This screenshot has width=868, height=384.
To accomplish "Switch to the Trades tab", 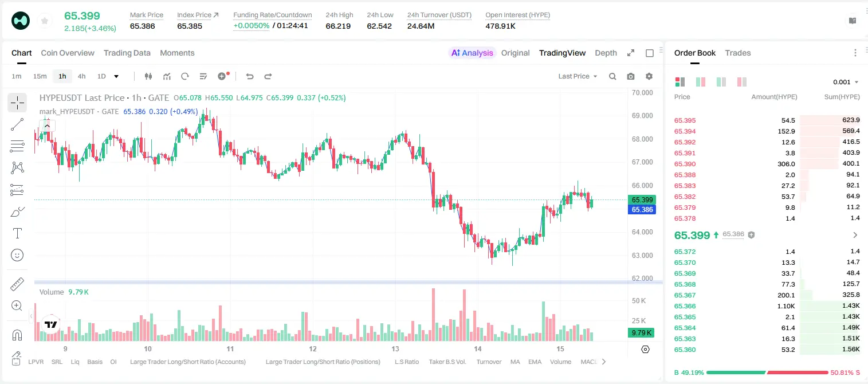I will (737, 53).
